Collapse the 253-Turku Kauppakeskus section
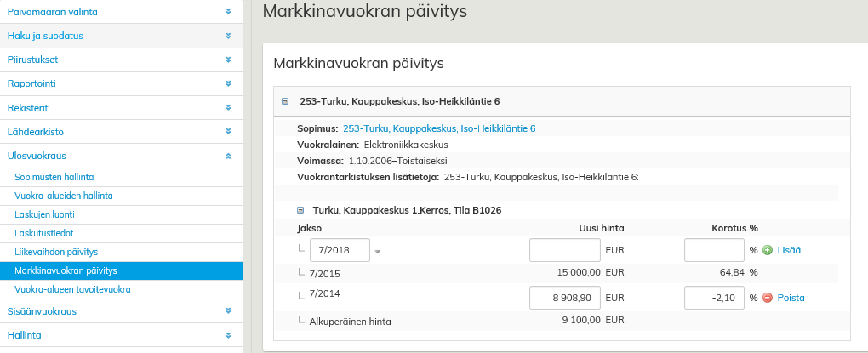 285,101
